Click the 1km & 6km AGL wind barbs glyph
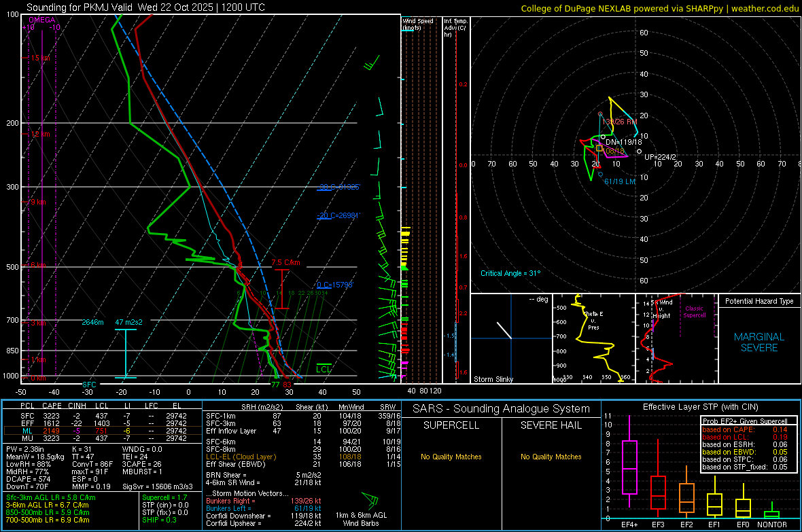802x532 pixels. [x=370, y=500]
